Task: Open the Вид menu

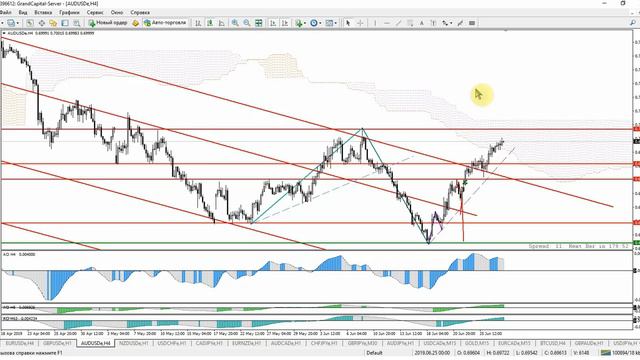Action: click(x=23, y=12)
